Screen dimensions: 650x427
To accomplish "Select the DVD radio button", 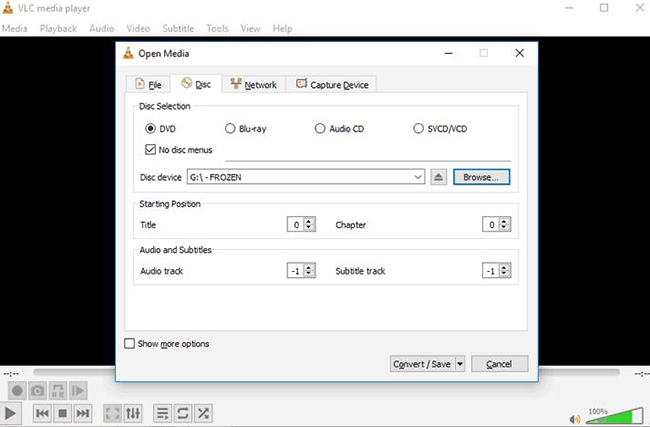I will tap(150, 129).
